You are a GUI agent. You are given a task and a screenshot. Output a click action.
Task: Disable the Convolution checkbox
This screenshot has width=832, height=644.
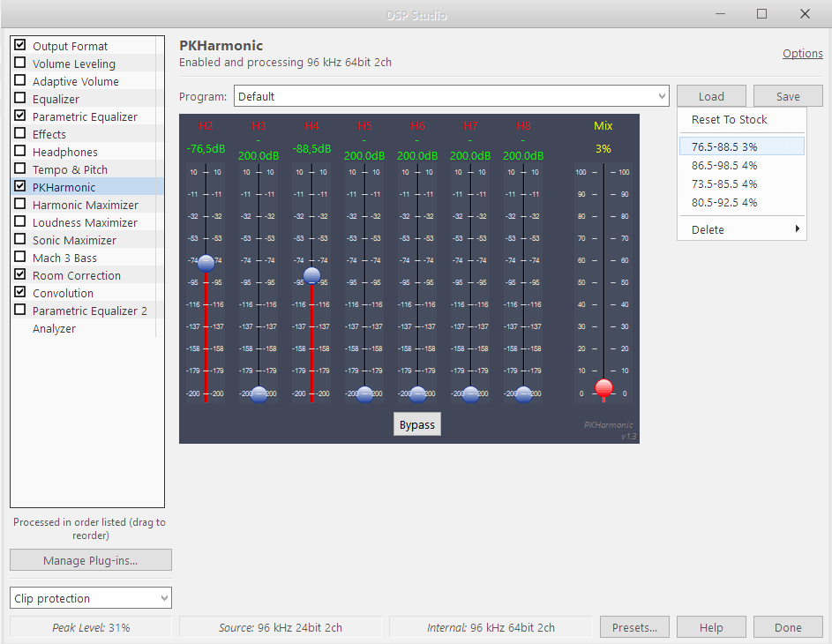coord(20,292)
